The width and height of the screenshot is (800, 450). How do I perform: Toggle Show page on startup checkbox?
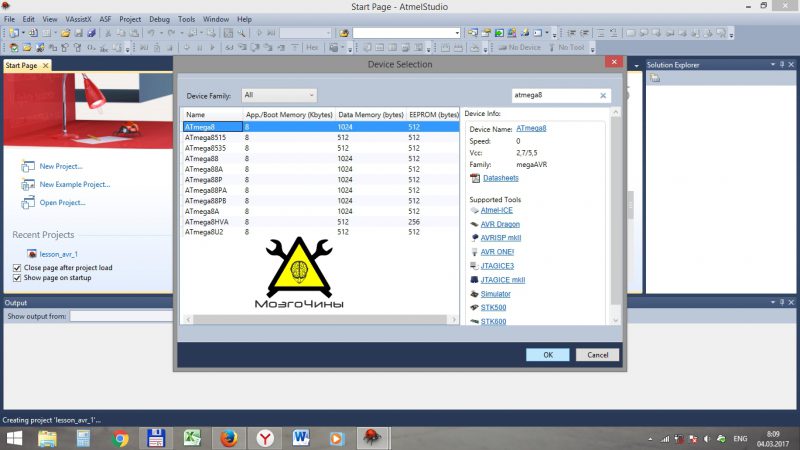pyautogui.click(x=17, y=278)
